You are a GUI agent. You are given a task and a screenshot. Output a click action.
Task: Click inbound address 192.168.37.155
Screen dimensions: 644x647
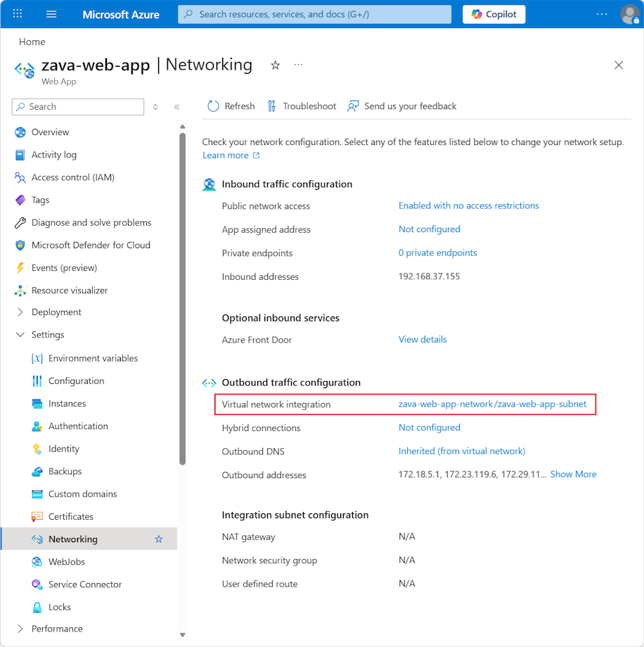pos(429,276)
